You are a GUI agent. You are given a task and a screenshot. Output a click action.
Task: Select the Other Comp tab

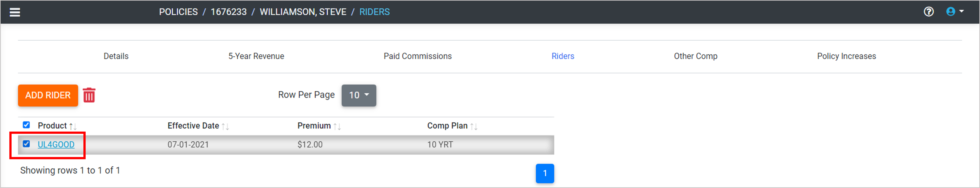[696, 56]
